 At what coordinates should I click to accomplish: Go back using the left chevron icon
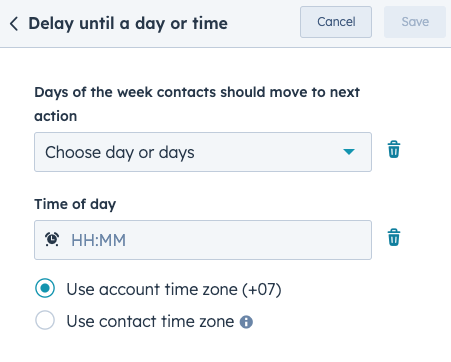(14, 24)
